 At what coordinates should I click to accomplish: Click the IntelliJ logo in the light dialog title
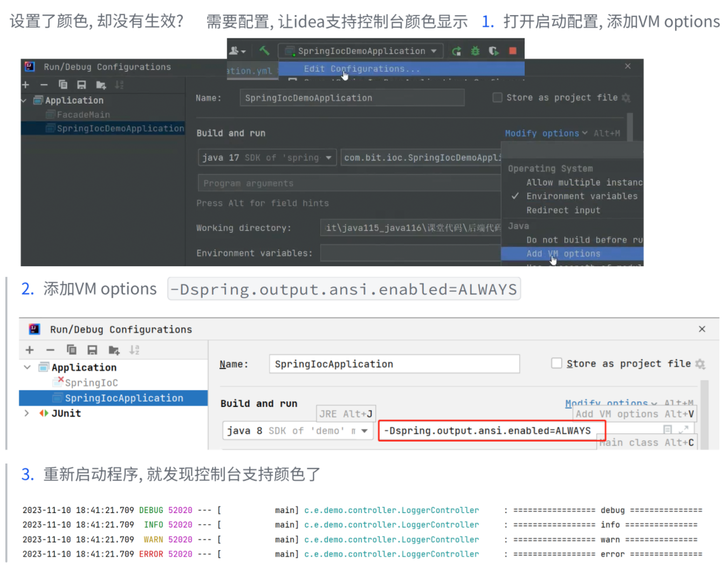click(35, 329)
